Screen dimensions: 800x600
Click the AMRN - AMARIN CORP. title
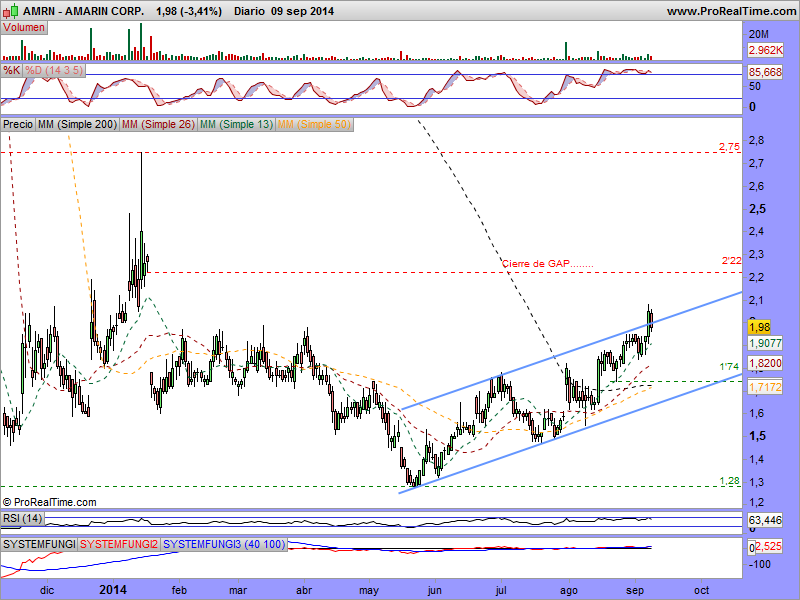(83, 11)
